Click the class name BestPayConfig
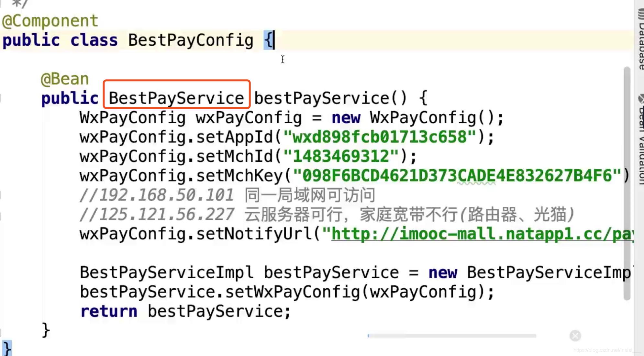 coord(191,40)
